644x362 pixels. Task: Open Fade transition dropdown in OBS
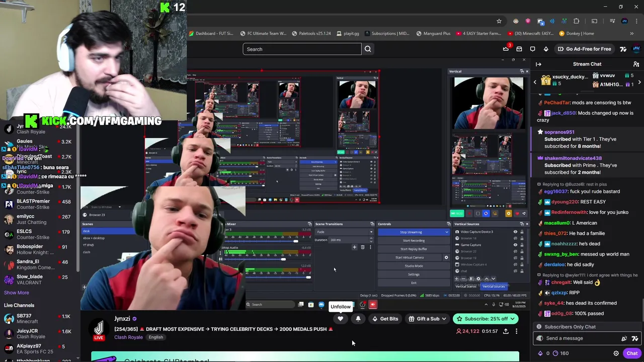pyautogui.click(x=345, y=232)
